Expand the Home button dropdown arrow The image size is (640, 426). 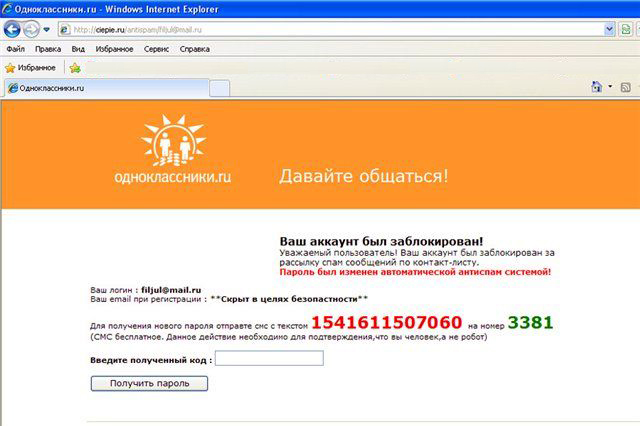pos(610,87)
